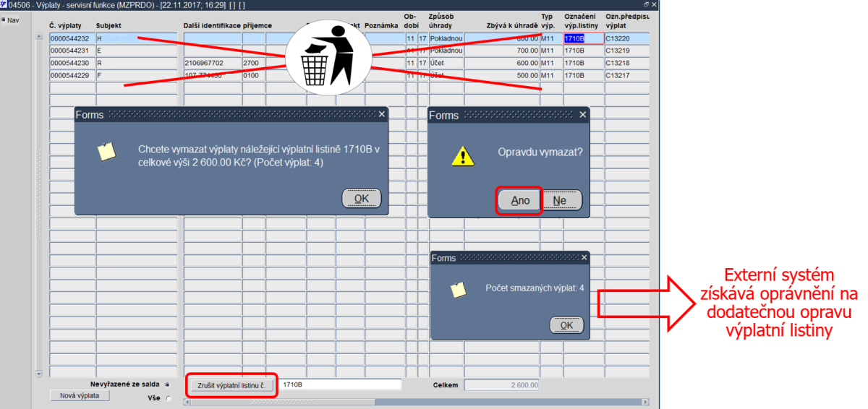Select payment number 0000544231 cell
The width and height of the screenshot is (868, 409).
pos(72,51)
